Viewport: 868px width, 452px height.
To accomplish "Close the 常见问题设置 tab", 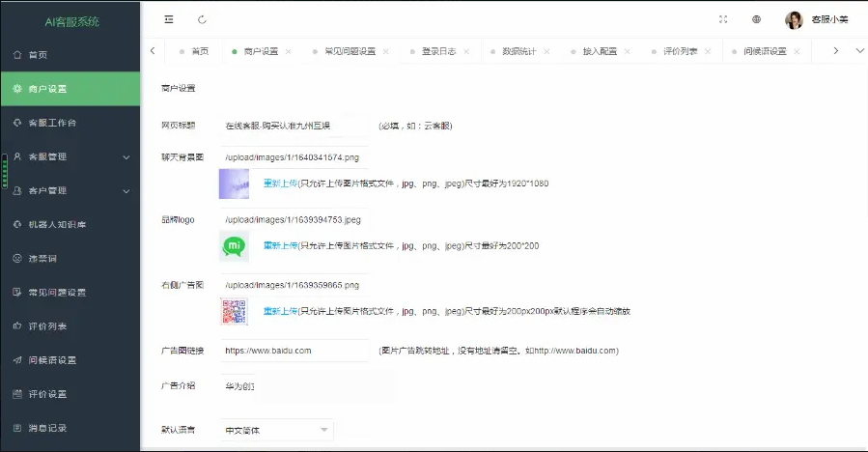I will [384, 51].
